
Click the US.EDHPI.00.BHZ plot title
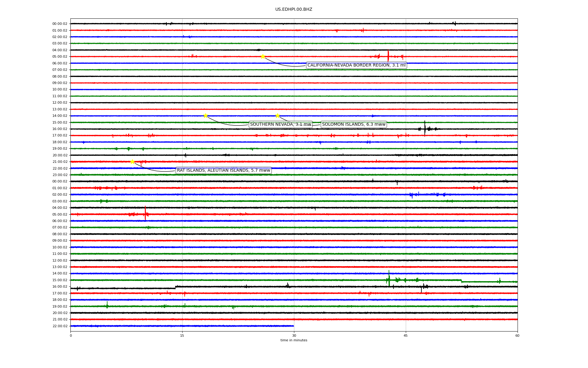click(294, 10)
